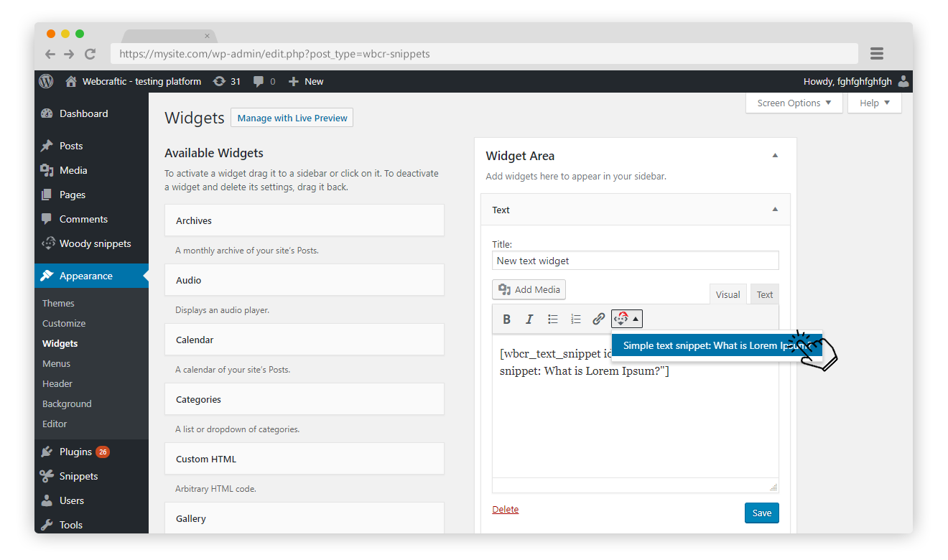Expand the Gallery widget
Viewport: 948px width, 560px height.
click(305, 518)
